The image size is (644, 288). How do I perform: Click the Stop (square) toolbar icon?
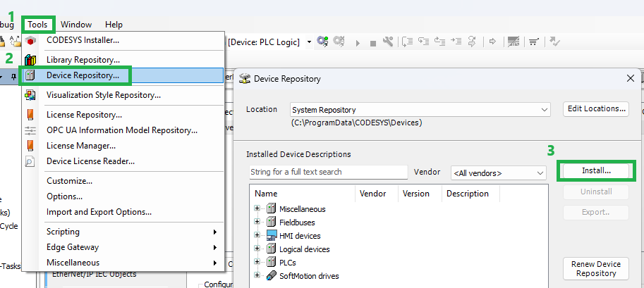pos(373,43)
